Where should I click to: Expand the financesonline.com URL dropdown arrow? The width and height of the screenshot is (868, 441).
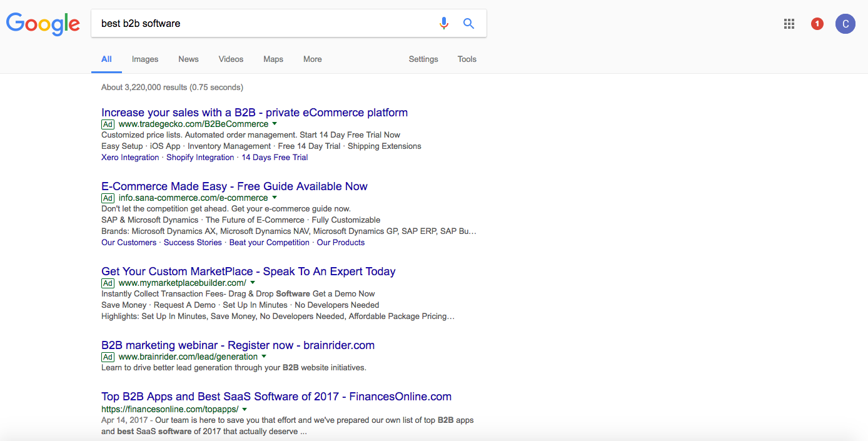(245, 409)
